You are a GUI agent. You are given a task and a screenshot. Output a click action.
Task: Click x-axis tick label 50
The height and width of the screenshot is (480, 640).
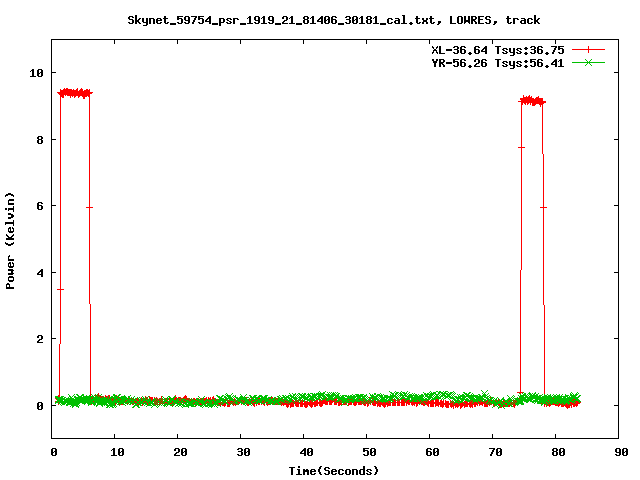tap(369, 452)
